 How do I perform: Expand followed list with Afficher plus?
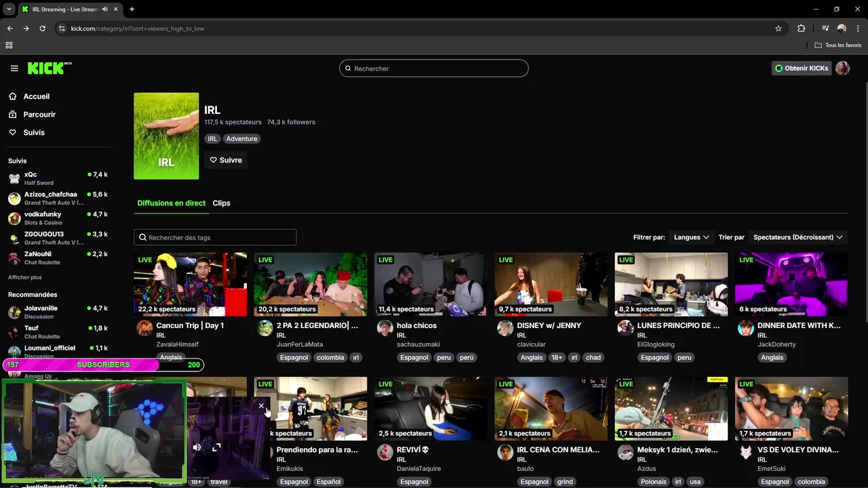click(x=25, y=277)
